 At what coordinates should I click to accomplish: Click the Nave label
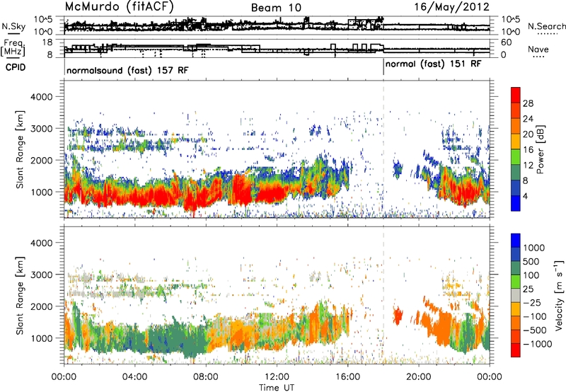pos(538,49)
